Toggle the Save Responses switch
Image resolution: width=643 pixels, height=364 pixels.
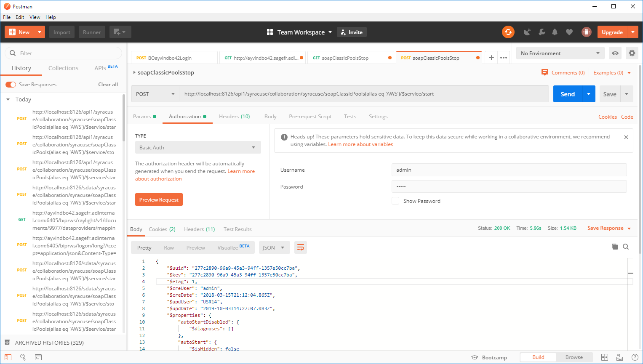tap(11, 85)
